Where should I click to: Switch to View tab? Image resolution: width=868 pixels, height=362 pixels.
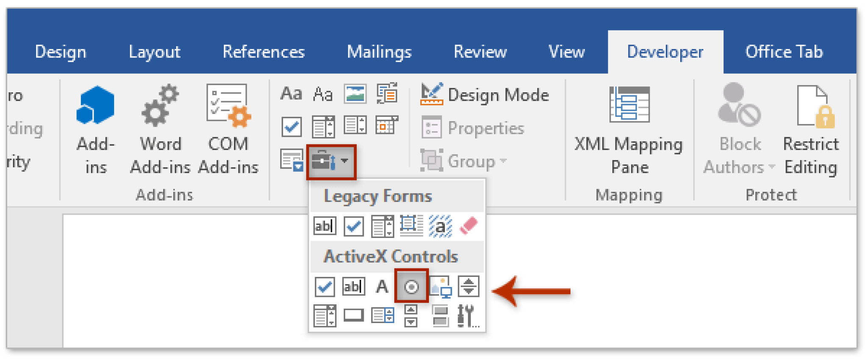click(x=567, y=52)
